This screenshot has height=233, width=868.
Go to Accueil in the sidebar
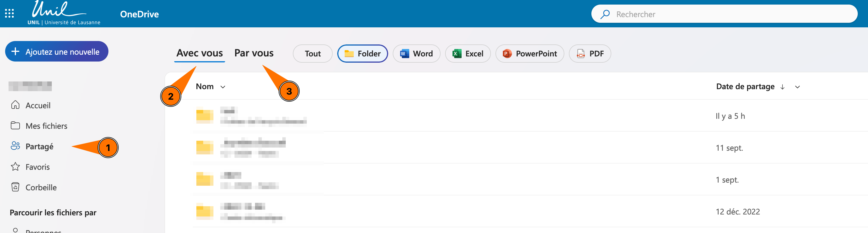38,106
